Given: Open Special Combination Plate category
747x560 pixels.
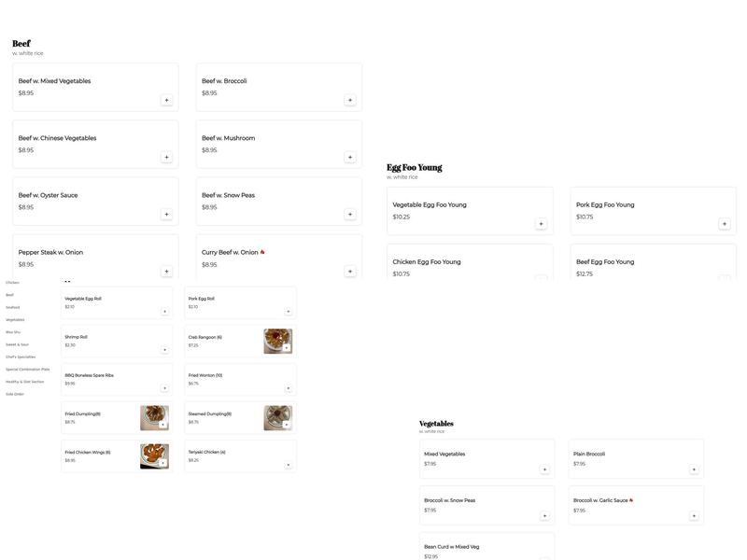Looking at the screenshot, I should [x=28, y=370].
